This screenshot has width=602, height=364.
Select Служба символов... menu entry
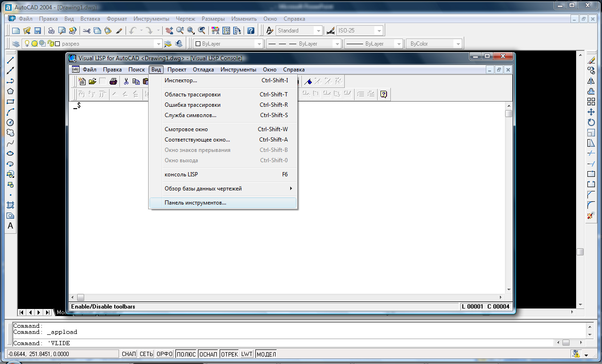click(223, 115)
